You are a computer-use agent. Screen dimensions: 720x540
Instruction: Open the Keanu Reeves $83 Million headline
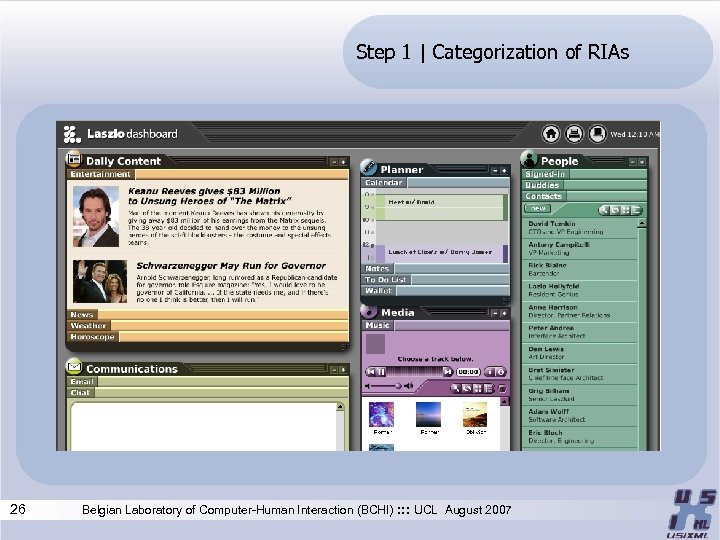click(x=209, y=196)
